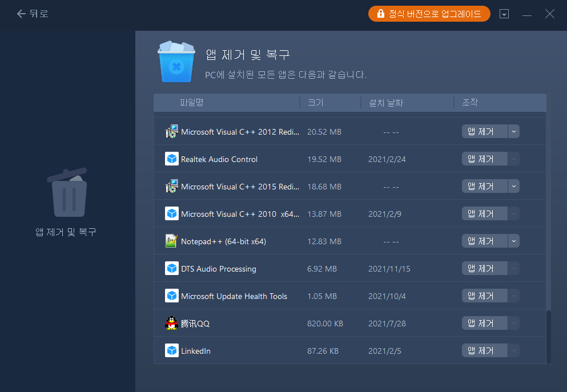The image size is (567, 392).
Task: Click the Microsoft Update Health Tools icon
Action: coord(171,296)
